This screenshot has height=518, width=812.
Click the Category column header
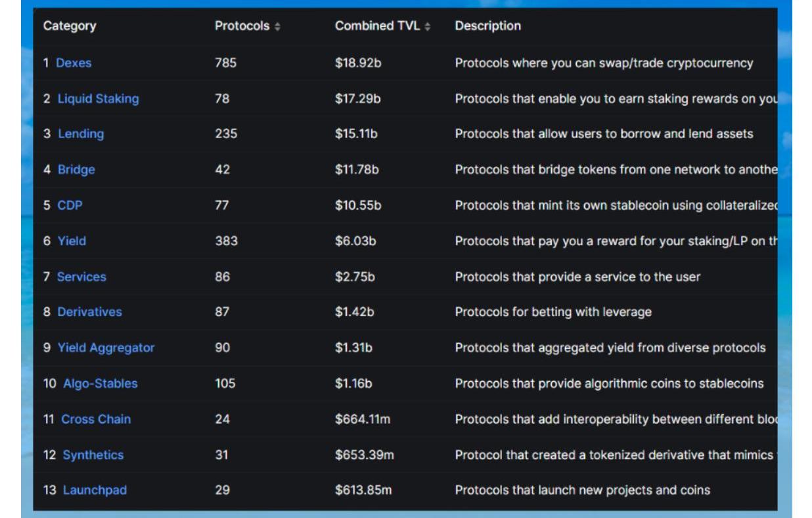(70, 26)
